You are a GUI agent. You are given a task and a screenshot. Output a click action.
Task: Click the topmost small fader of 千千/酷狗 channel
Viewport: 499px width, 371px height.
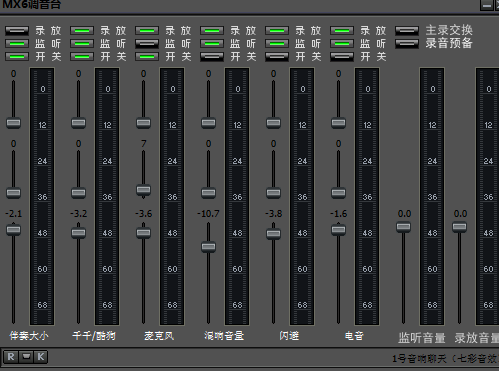point(79,123)
